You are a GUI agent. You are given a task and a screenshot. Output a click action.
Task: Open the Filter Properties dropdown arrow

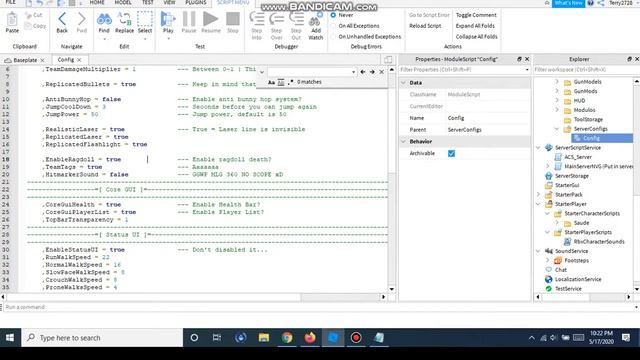coord(527,70)
